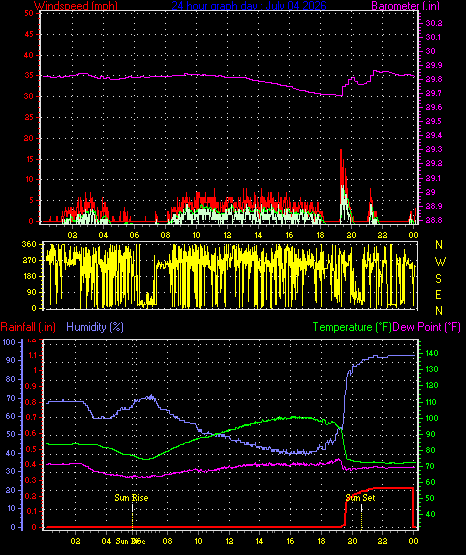This screenshot has width=466, height=555.
Task: Click the 'Humidity (%)' legend label
Action: click(95, 327)
